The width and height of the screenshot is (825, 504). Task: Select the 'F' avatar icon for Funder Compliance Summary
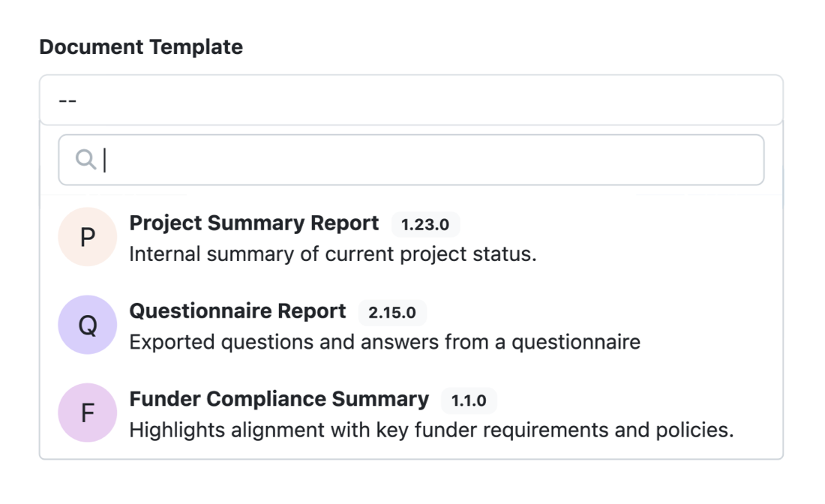(87, 412)
